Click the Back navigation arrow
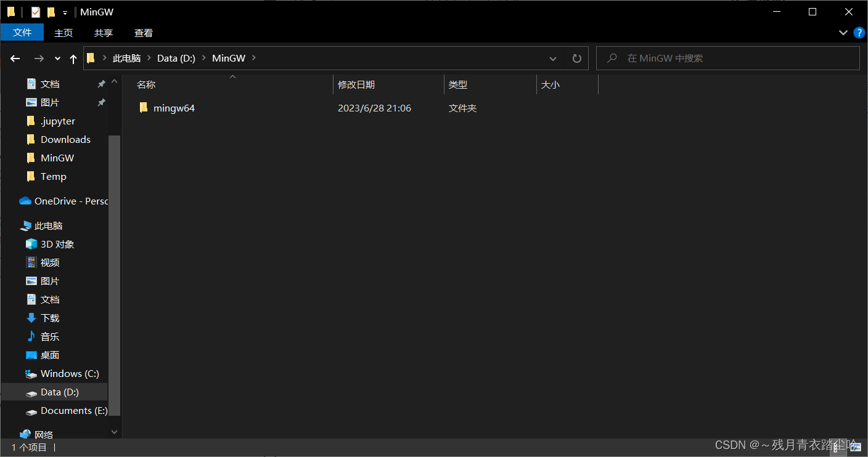Viewport: 868px width, 457px height. click(x=15, y=59)
